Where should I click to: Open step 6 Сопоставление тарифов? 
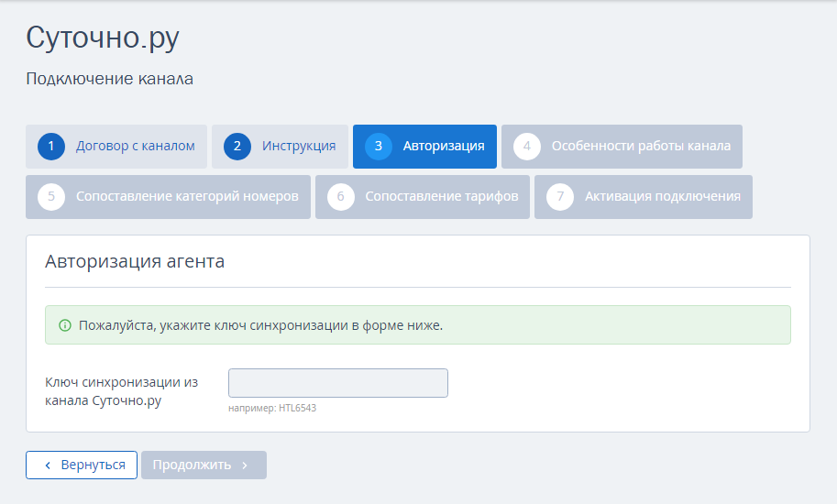coord(423,197)
